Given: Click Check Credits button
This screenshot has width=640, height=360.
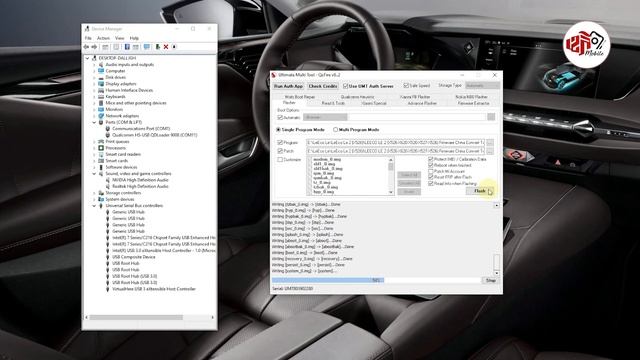Looking at the screenshot, I should (323, 86).
